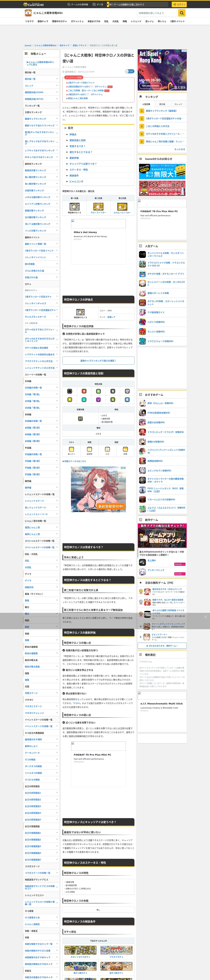Jump to キャッツアイは使うべき？ in contents
The width and height of the screenshot is (210, 980).
[x=83, y=164]
